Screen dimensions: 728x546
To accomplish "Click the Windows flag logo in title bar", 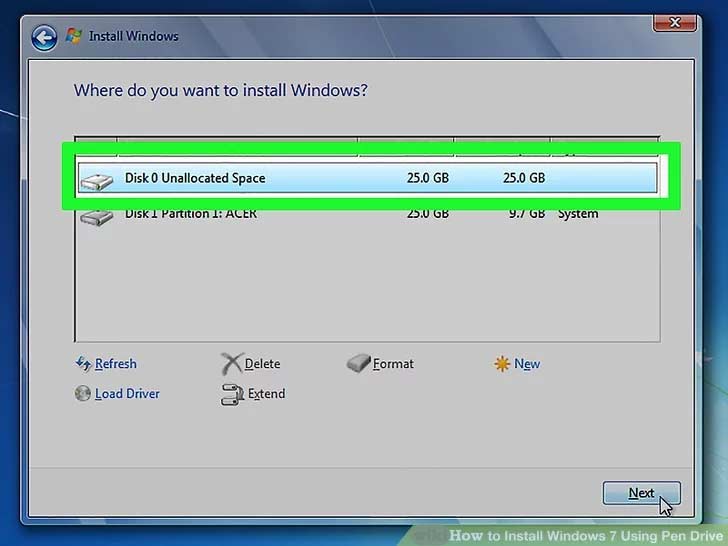I will (73, 36).
